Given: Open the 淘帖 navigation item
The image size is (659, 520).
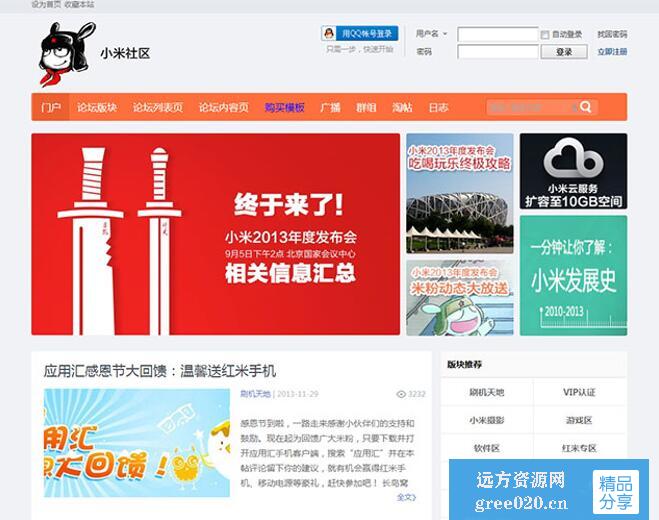Looking at the screenshot, I should pyautogui.click(x=402, y=107).
